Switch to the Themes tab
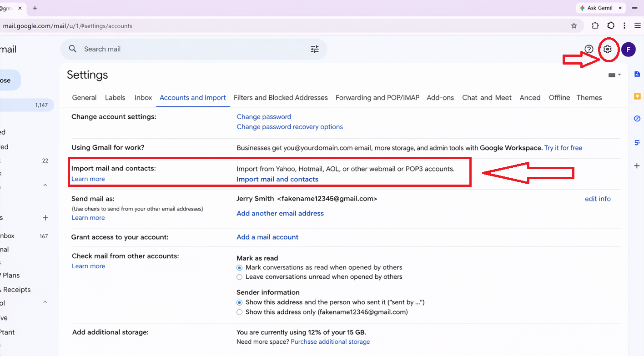 (x=589, y=98)
